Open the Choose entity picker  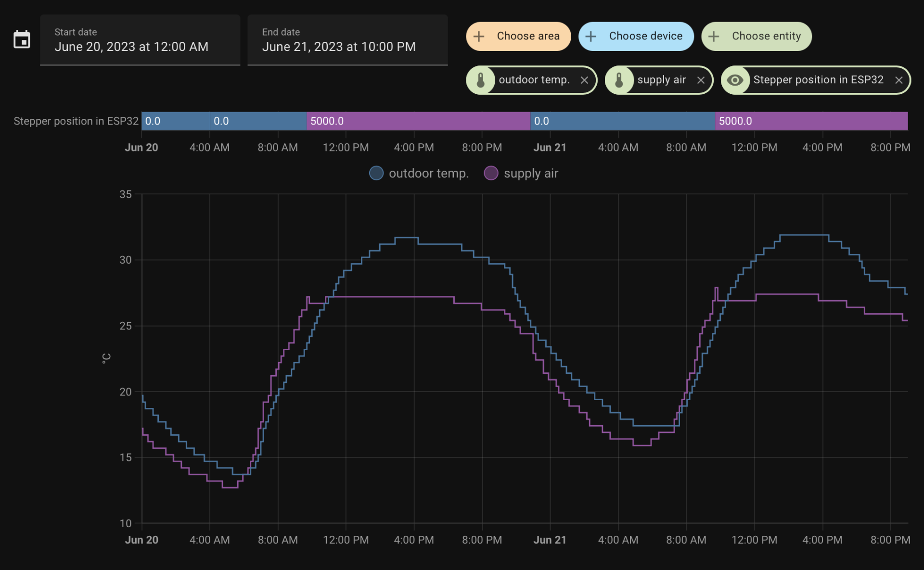click(766, 37)
